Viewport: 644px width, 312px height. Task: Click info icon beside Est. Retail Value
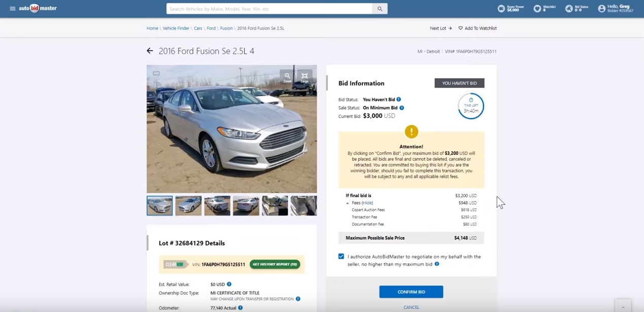pyautogui.click(x=229, y=284)
